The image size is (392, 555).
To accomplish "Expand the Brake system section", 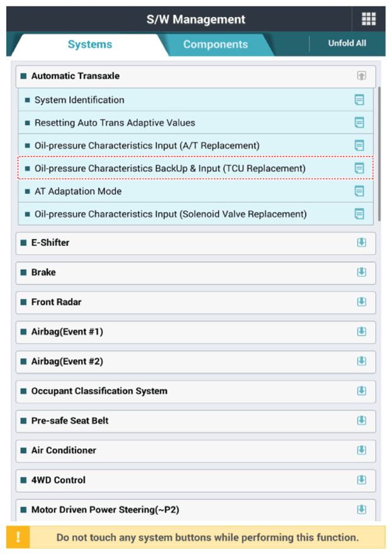I will click(361, 272).
